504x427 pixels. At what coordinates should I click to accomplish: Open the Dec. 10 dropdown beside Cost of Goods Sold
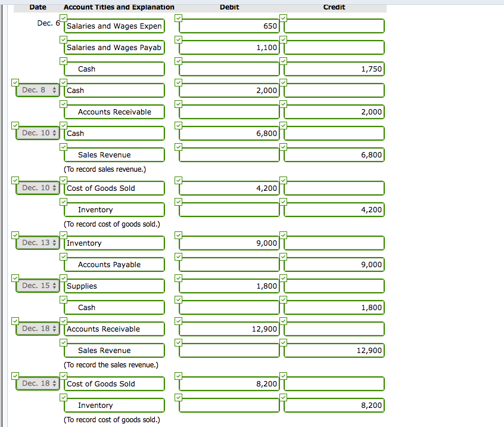tap(38, 188)
